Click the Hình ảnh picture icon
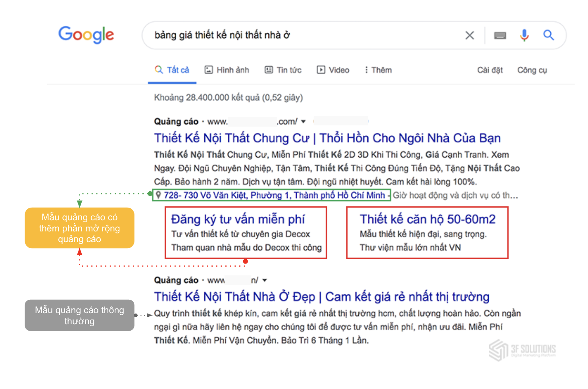588x389 pixels. pyautogui.click(x=209, y=70)
